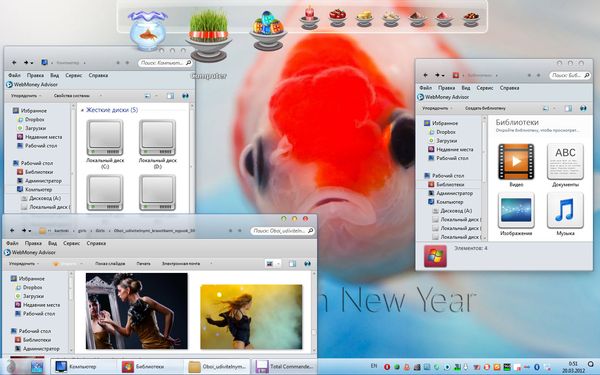Open view options dropdown in Libraries window
This screenshot has width=600, height=375.
(554, 108)
